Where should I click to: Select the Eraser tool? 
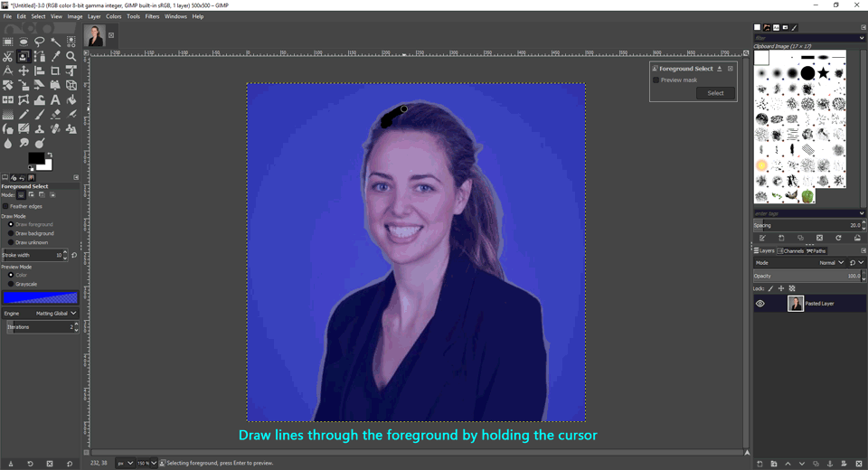tap(55, 115)
